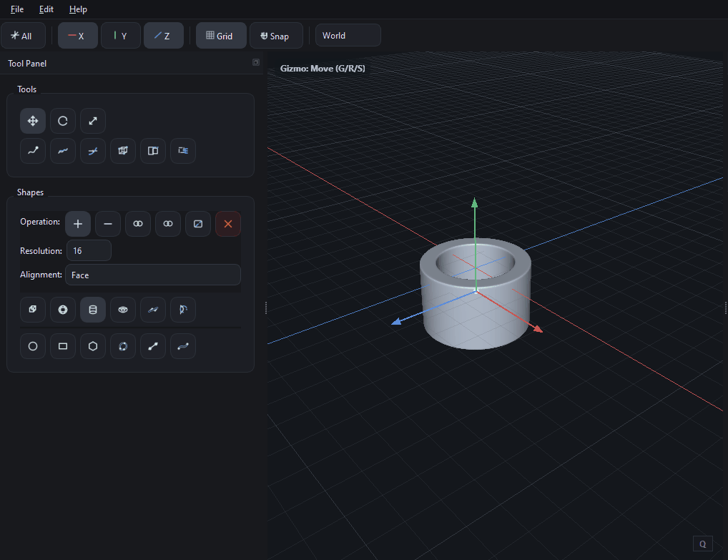Click the Q button in the viewport corner
Image resolution: width=728 pixels, height=560 pixels.
click(702, 544)
